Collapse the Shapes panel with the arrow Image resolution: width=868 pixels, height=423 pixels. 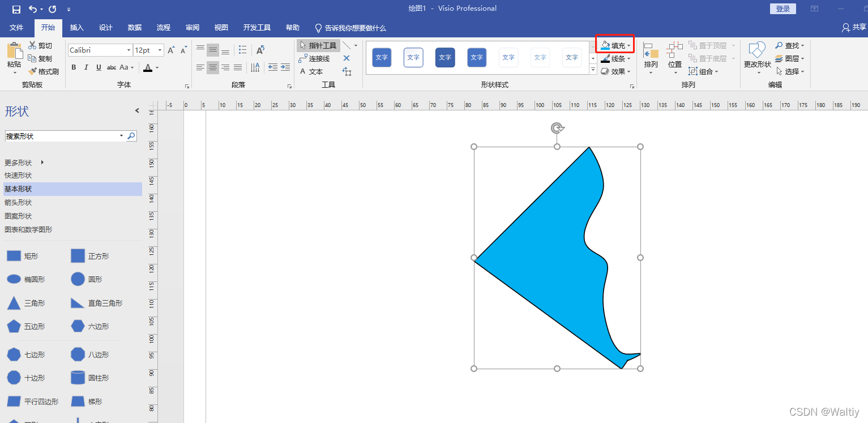[x=136, y=110]
